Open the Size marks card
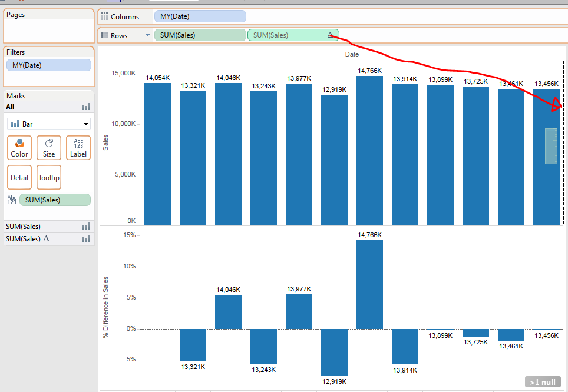The height and width of the screenshot is (392, 568). pos(49,148)
